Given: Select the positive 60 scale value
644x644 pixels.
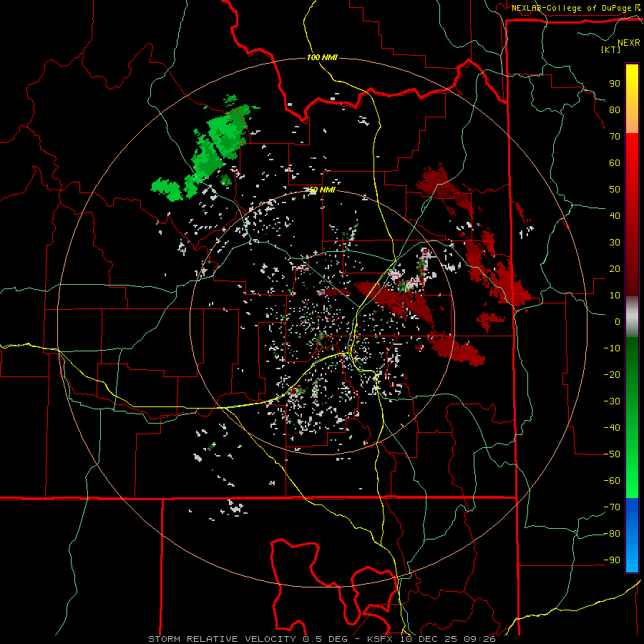Looking at the screenshot, I should point(615,163).
